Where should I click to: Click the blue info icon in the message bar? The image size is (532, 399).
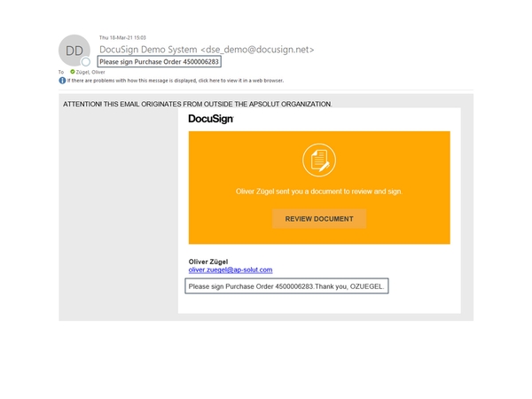point(63,81)
